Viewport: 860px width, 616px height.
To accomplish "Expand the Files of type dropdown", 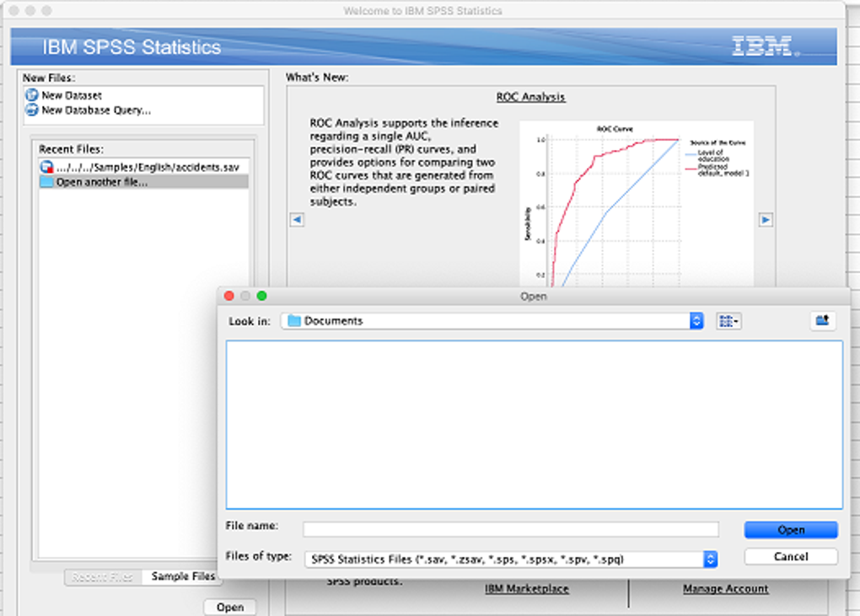I will [x=710, y=559].
